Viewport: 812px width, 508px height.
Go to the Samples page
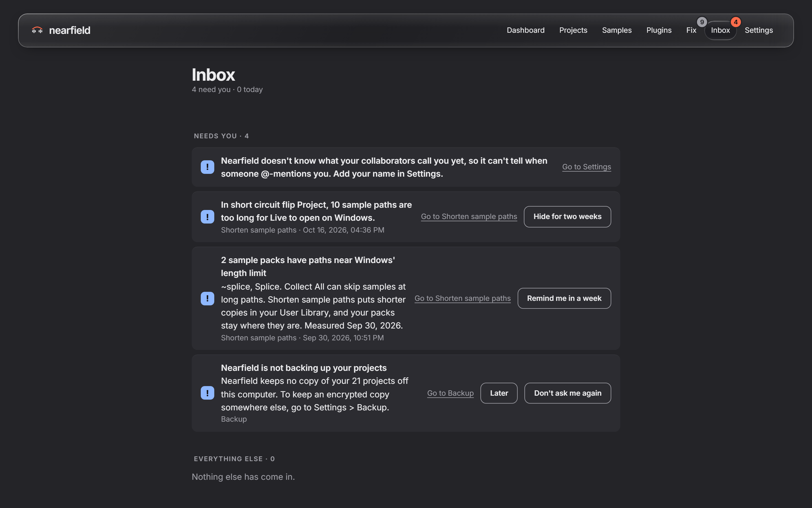(617, 30)
